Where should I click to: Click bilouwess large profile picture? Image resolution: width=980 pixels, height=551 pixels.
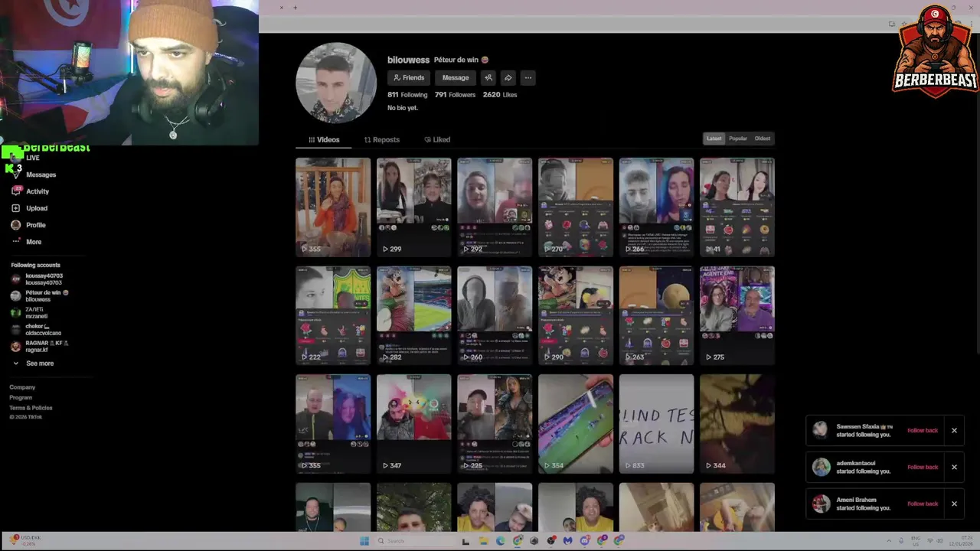(x=336, y=83)
